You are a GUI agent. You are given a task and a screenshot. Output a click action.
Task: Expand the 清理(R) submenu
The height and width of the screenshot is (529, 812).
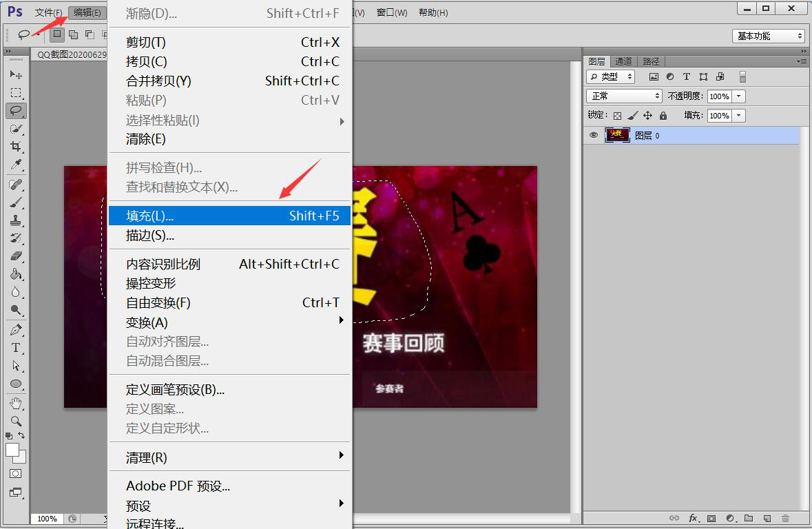click(229, 457)
